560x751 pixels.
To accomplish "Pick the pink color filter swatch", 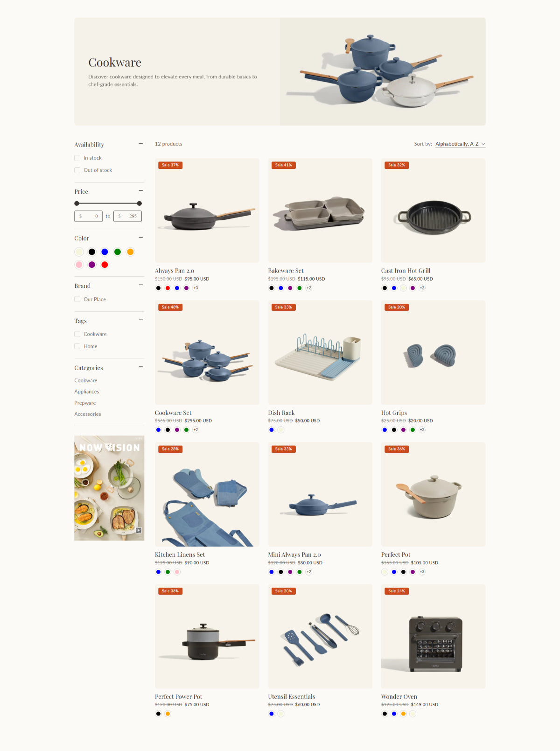I will [79, 265].
